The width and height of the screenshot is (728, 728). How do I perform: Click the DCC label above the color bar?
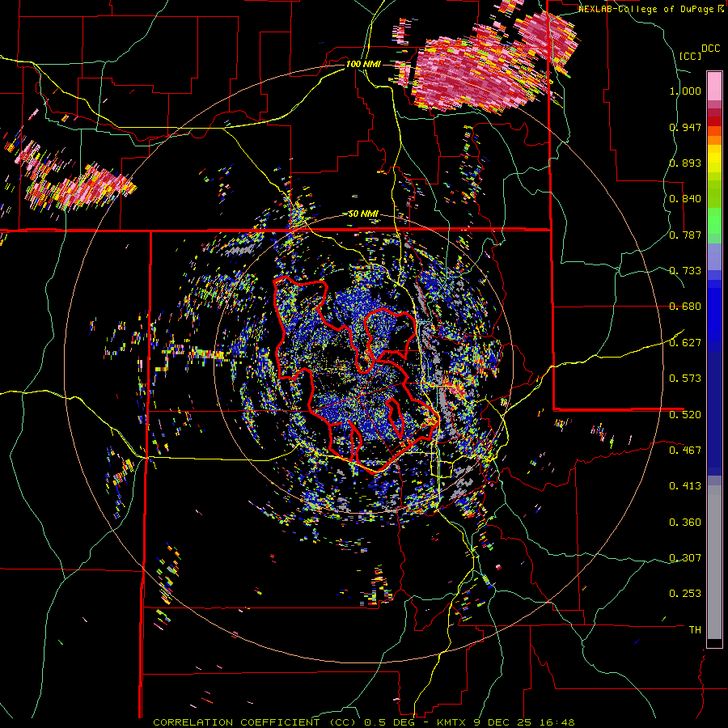(710, 49)
